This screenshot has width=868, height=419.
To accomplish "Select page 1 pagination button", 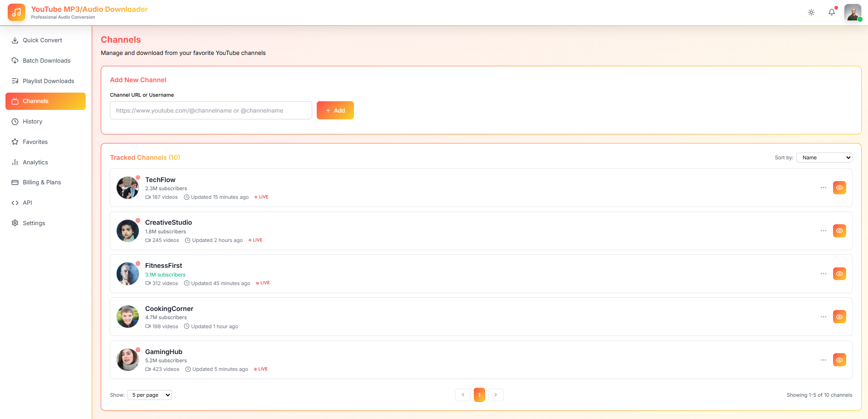I will pos(479,395).
